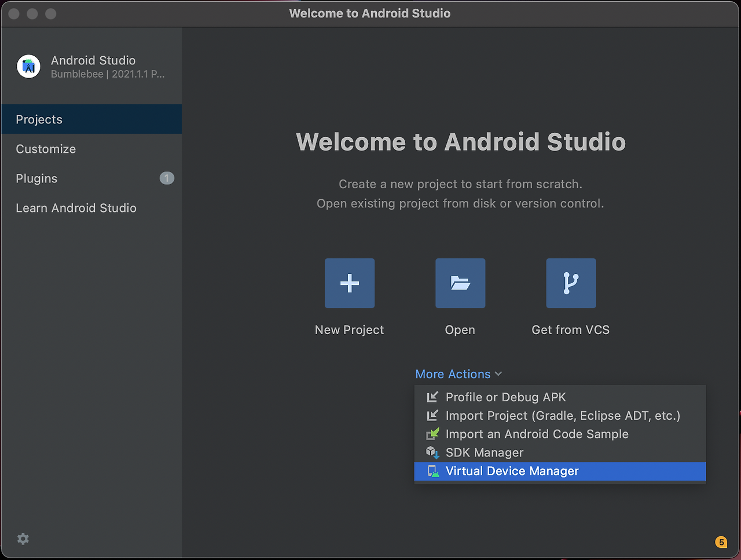This screenshot has width=741, height=560.
Task: Click the New Project label
Action: 350,330
